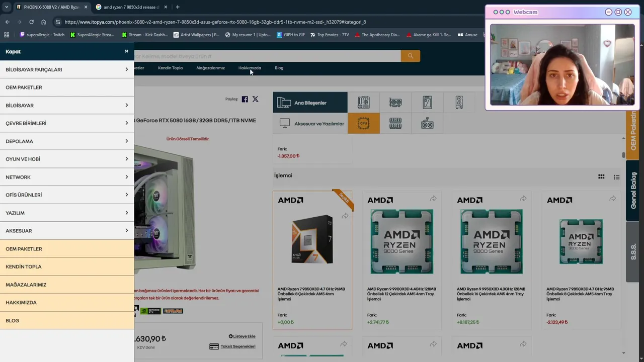Viewport: 644px width, 362px height.
Task: Select the graphics card component icon
Action: pyautogui.click(x=395, y=103)
